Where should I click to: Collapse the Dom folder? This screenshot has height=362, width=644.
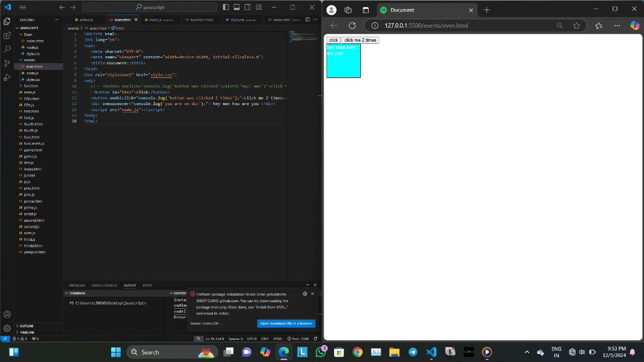click(x=27, y=34)
